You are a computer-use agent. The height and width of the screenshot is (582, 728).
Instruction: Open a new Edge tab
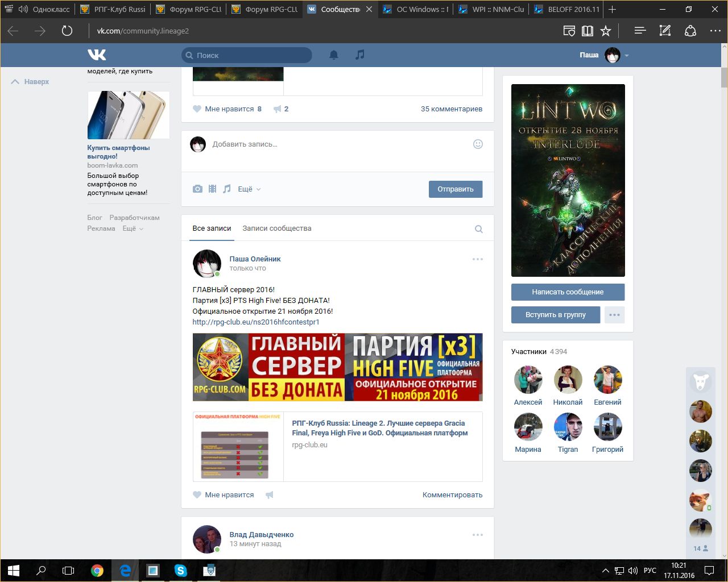pyautogui.click(x=613, y=9)
